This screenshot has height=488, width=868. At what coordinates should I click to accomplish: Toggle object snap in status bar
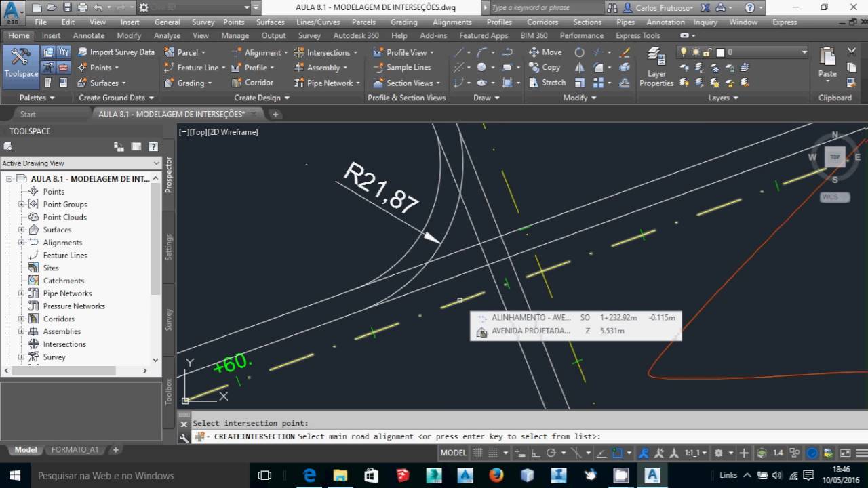[x=617, y=453]
